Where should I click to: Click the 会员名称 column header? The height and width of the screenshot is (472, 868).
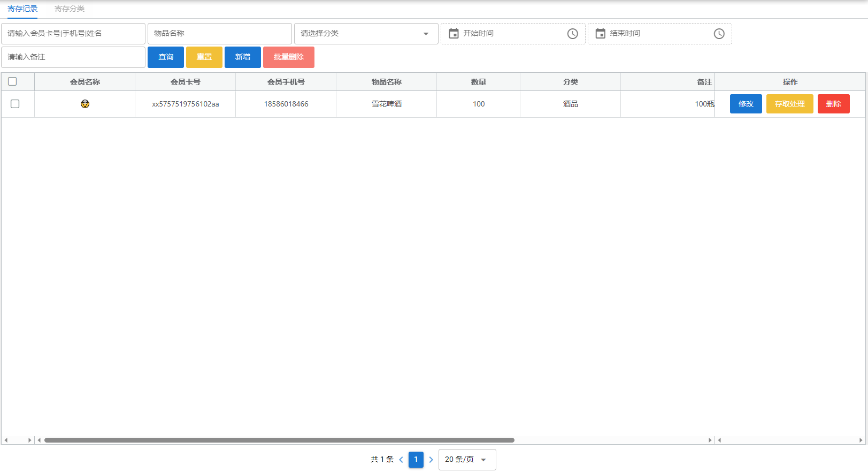pyautogui.click(x=85, y=82)
